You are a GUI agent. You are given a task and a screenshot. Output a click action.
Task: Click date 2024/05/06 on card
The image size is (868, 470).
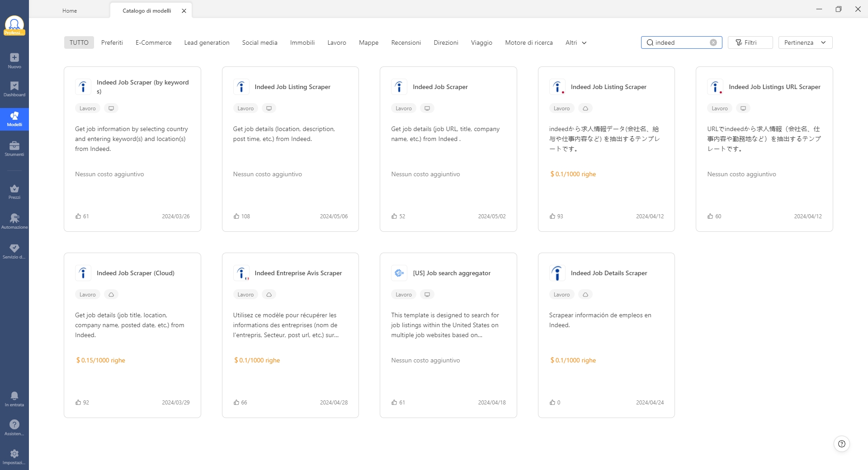coord(334,216)
